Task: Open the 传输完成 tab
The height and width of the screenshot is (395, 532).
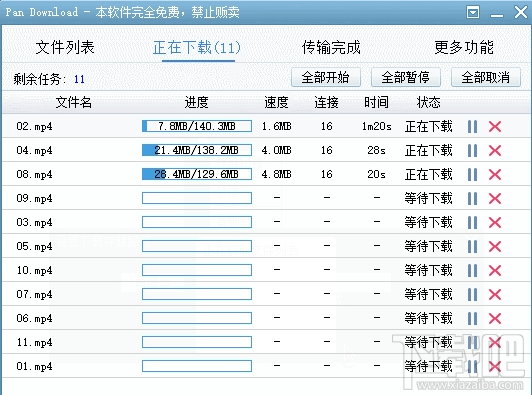Action: 331,48
